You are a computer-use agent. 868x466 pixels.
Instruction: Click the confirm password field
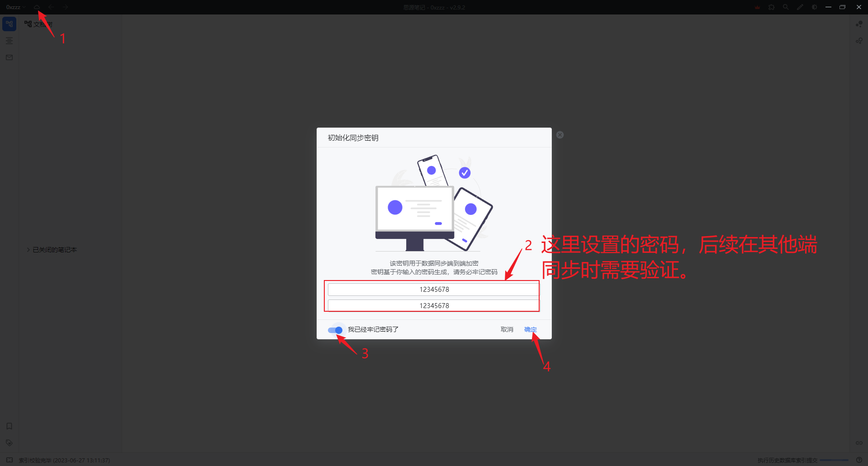click(x=433, y=306)
